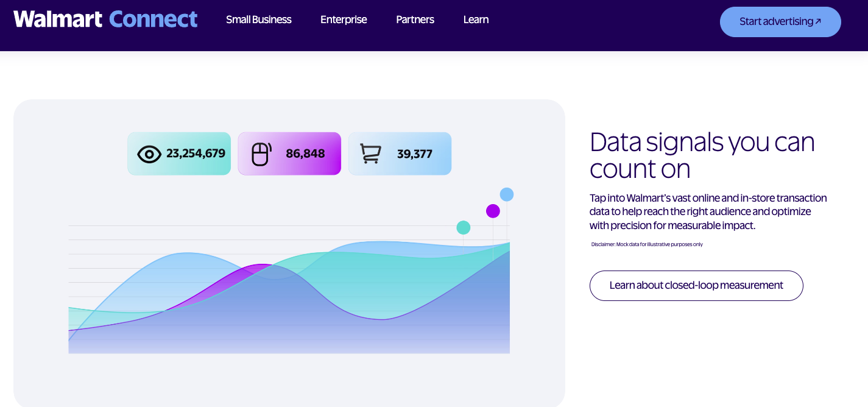Select the teal data point marker
The image size is (868, 407).
(x=464, y=227)
